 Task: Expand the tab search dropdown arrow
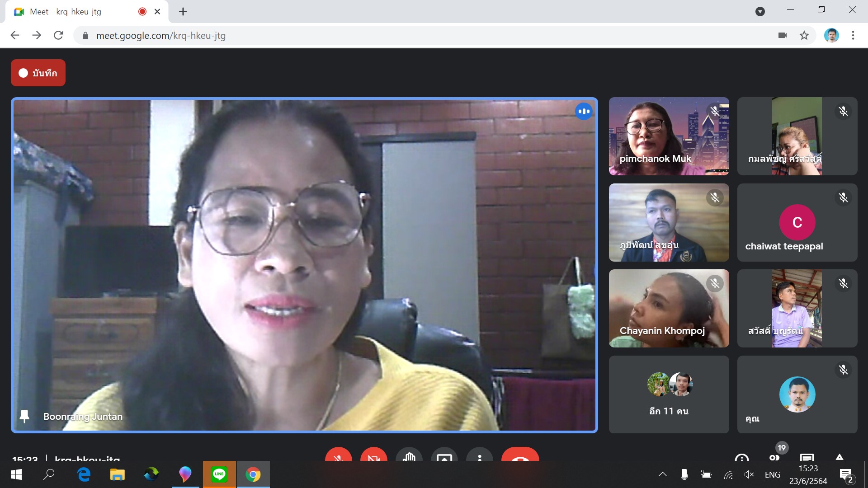click(x=760, y=12)
